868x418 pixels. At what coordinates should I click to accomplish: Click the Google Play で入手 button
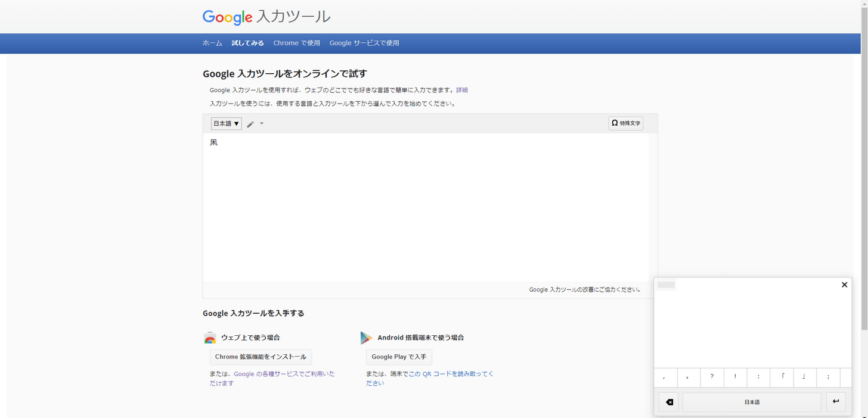pos(399,357)
